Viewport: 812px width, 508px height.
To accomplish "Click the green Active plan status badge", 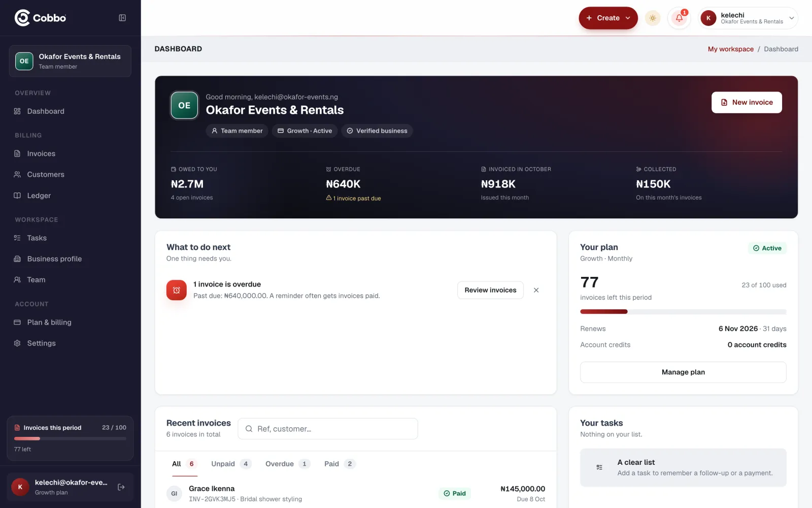I will 767,248.
